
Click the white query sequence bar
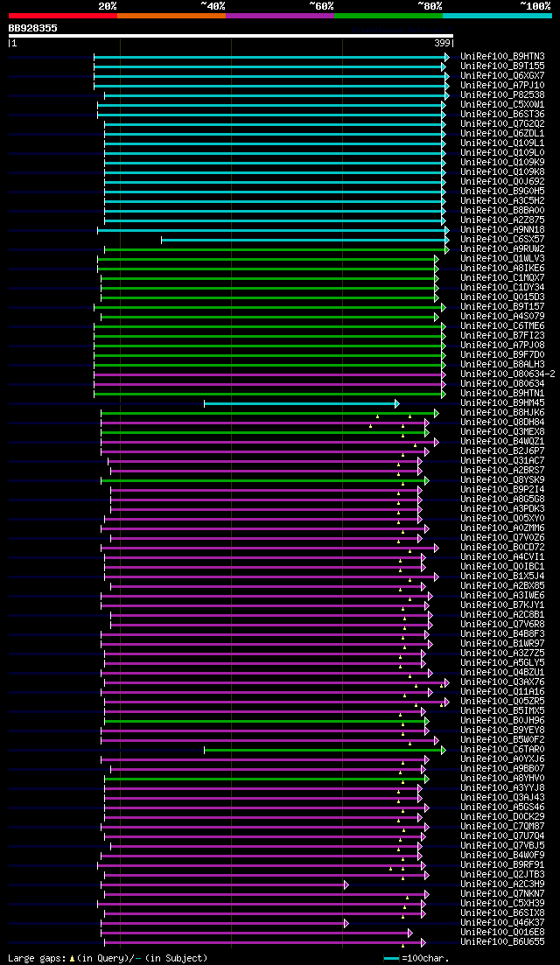(x=231, y=36)
